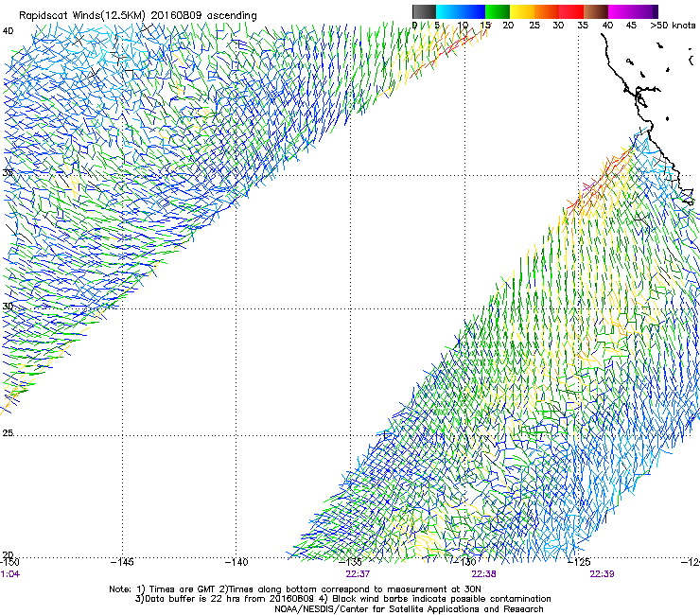Click the longitude label -135
This screenshot has height=615, width=700.
click(x=350, y=562)
